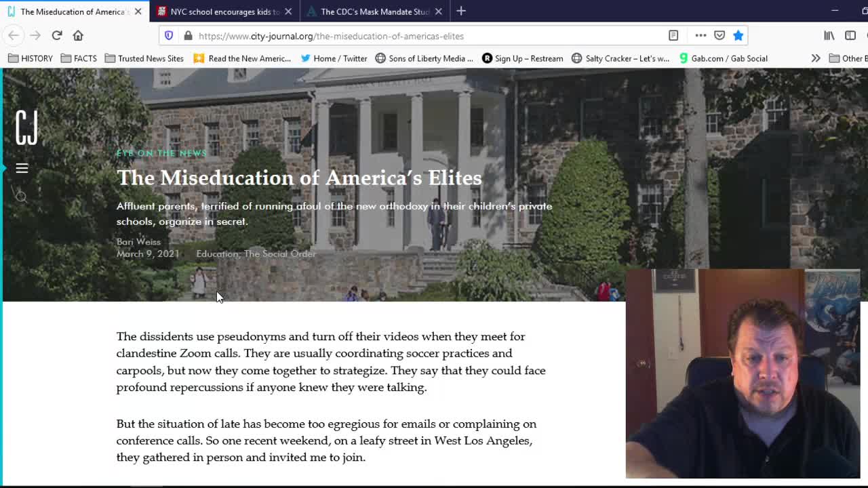Open the Library icon in toolbar
868x488 pixels.
(x=829, y=35)
